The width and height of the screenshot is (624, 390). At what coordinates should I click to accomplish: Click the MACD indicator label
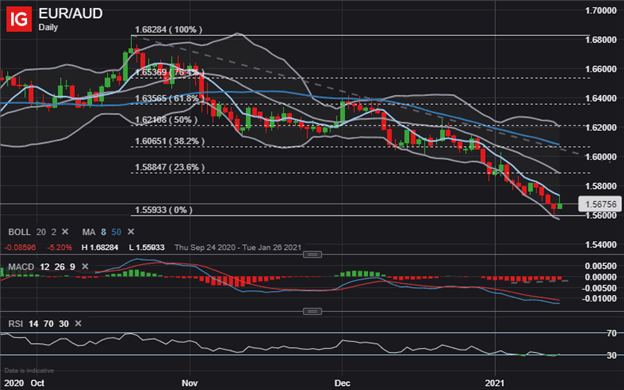point(21,267)
